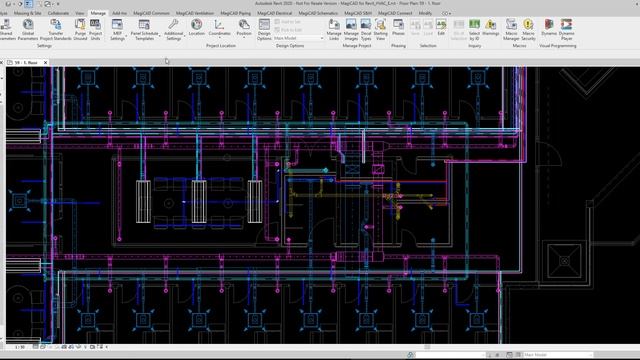Close the S9 - 1. floor view tab
640x360 pixels.
tap(45, 62)
